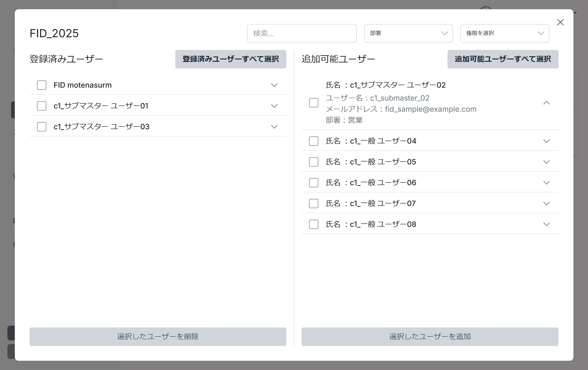Expand c1_サブマスター ユーザー03 details chevron

tap(274, 126)
